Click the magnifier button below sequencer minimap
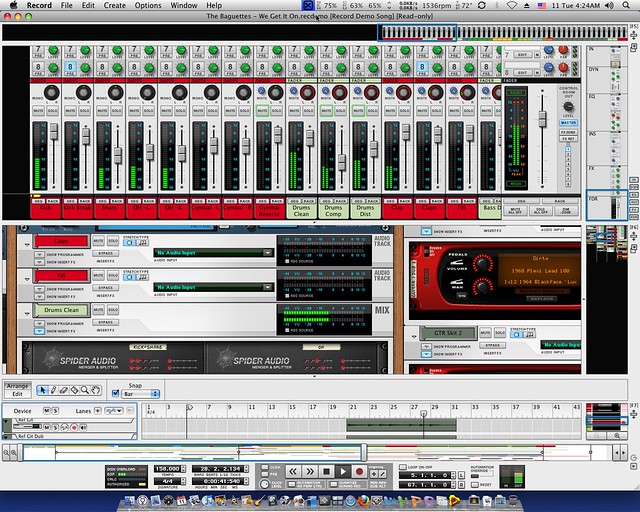640x512 pixels. (x=617, y=436)
